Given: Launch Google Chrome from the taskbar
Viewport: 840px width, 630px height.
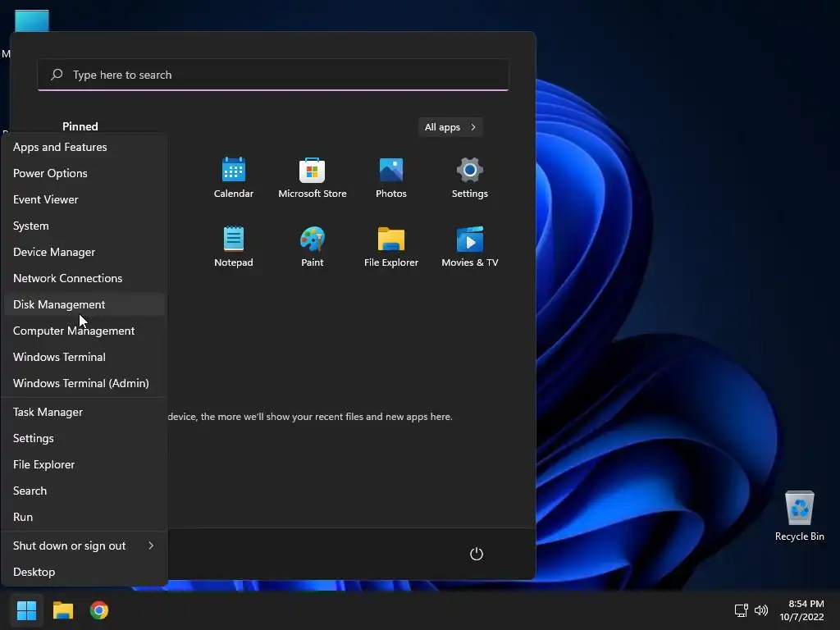Looking at the screenshot, I should point(99,610).
